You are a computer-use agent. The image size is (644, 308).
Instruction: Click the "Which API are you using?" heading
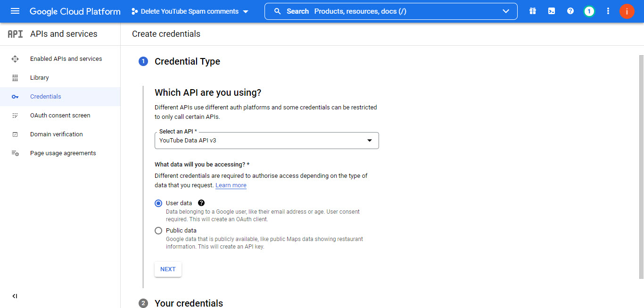[x=208, y=92]
